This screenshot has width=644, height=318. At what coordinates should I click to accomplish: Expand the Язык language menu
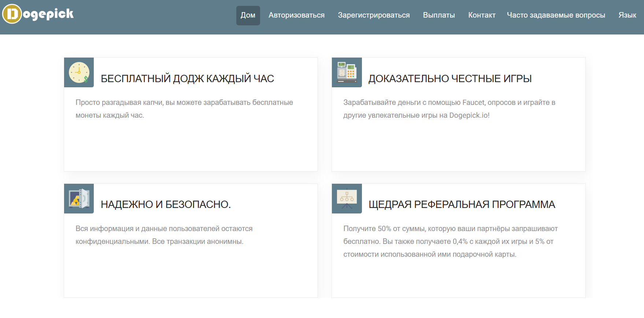pyautogui.click(x=627, y=15)
